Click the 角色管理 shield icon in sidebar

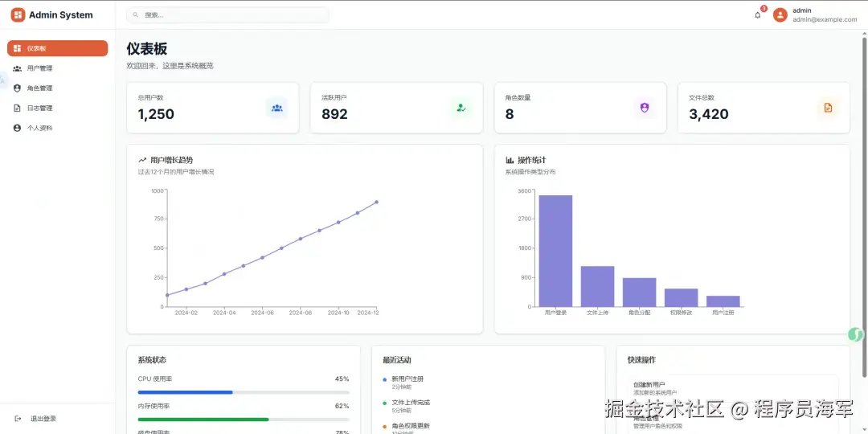click(x=17, y=88)
